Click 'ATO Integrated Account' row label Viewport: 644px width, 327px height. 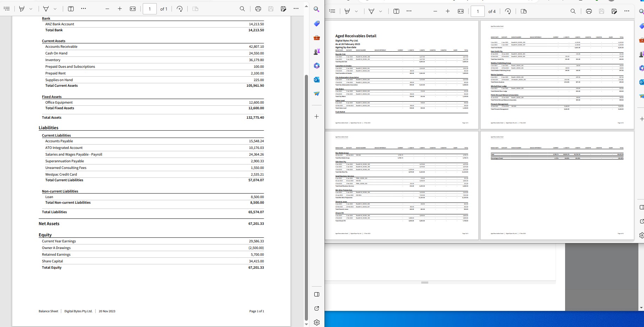coord(64,148)
